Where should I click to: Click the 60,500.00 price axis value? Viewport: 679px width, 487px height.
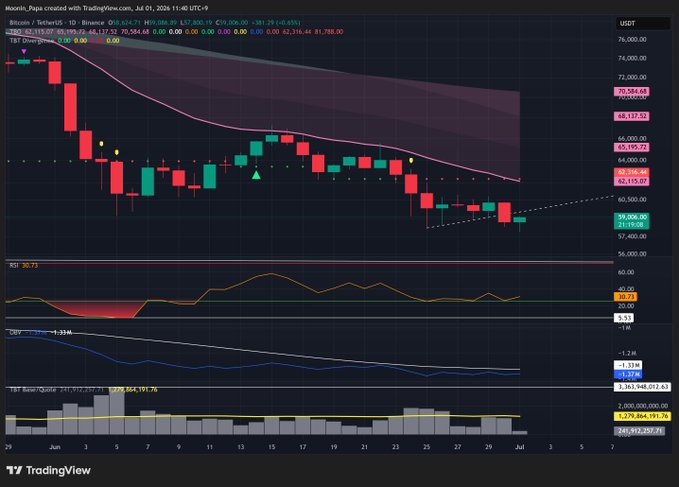[x=632, y=200]
